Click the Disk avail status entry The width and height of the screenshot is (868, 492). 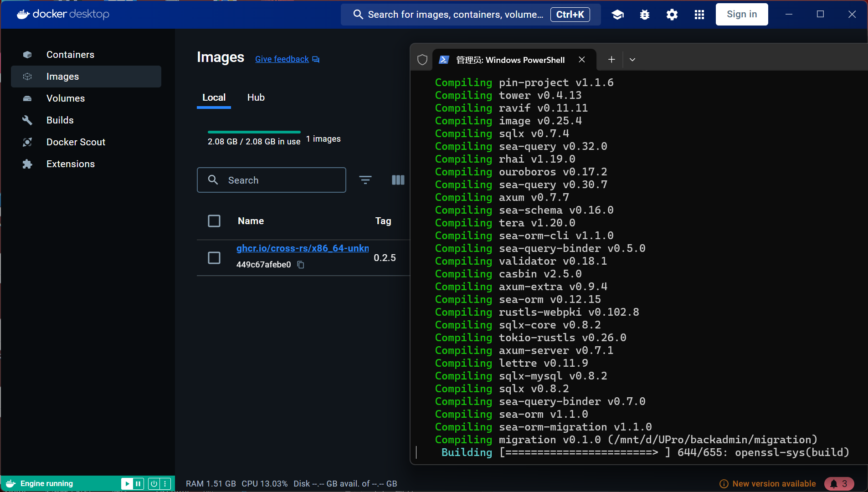(x=345, y=484)
